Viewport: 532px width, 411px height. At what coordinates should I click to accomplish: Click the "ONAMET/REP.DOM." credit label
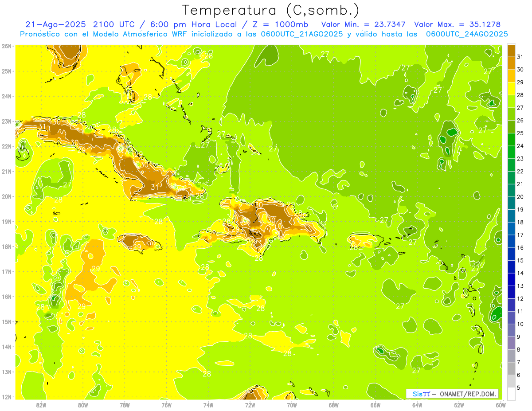469,394
